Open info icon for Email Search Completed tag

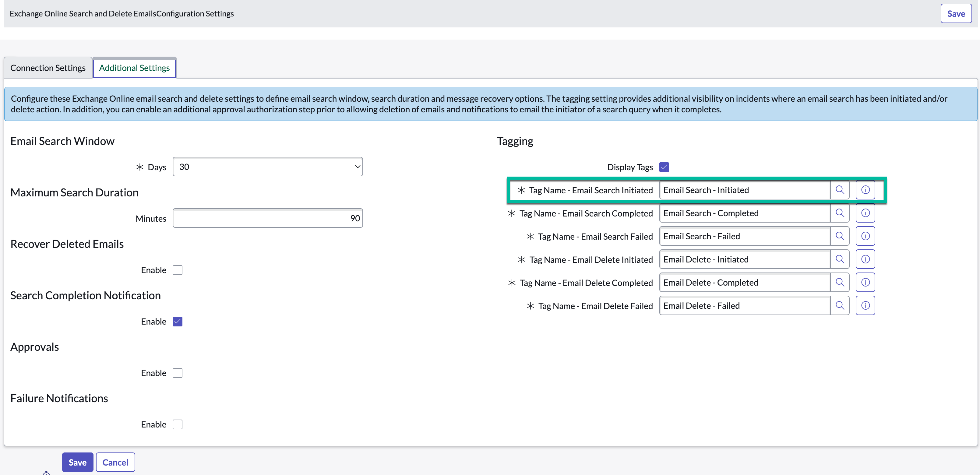click(865, 213)
